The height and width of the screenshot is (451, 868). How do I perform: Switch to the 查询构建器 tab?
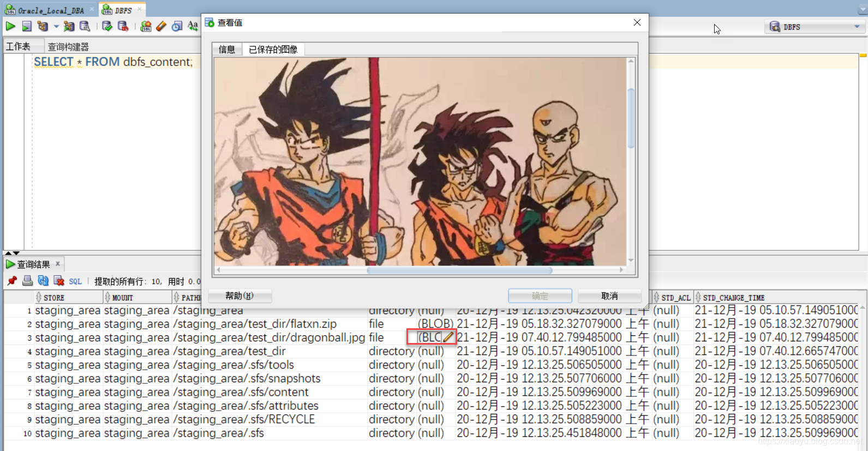click(68, 47)
